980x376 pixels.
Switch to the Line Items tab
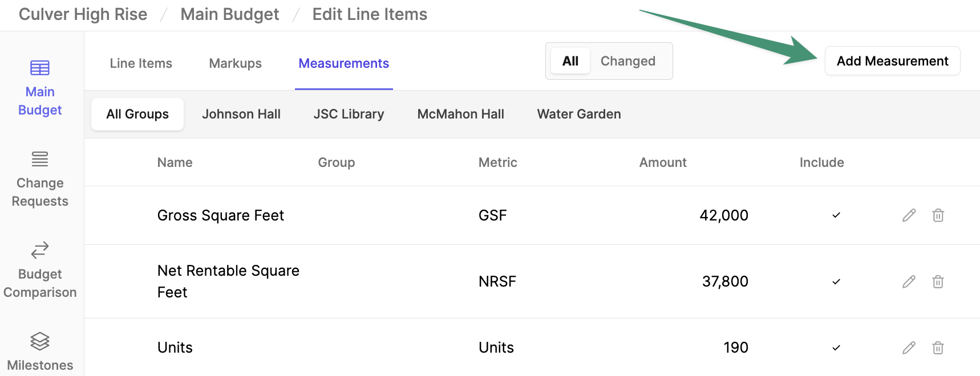coord(141,63)
